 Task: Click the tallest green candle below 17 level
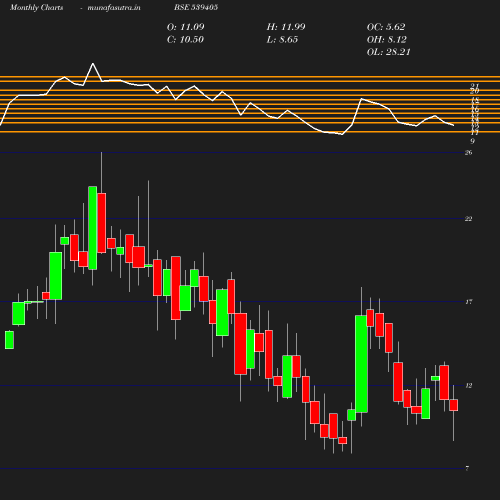pyautogui.click(x=361, y=364)
